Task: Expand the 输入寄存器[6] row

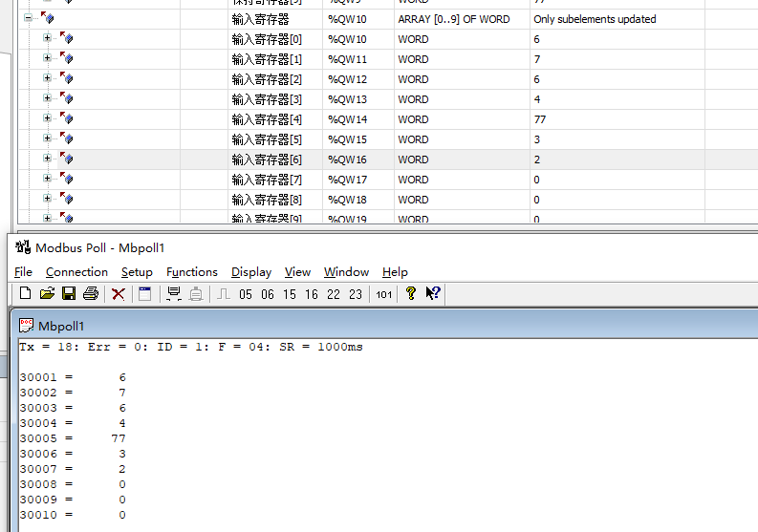Action: (x=47, y=158)
